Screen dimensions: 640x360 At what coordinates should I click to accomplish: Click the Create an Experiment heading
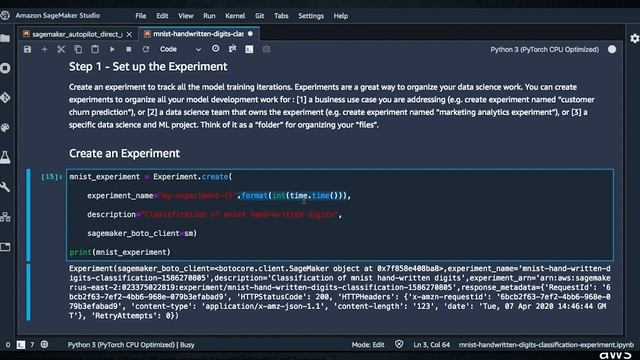[124, 153]
